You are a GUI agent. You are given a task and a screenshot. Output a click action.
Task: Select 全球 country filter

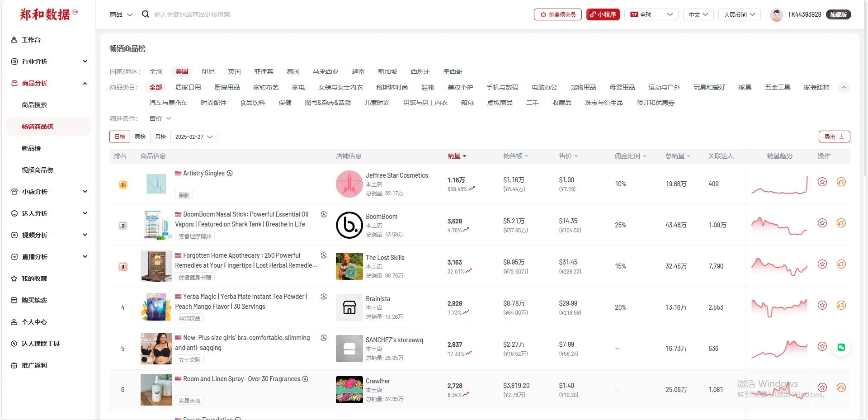156,71
